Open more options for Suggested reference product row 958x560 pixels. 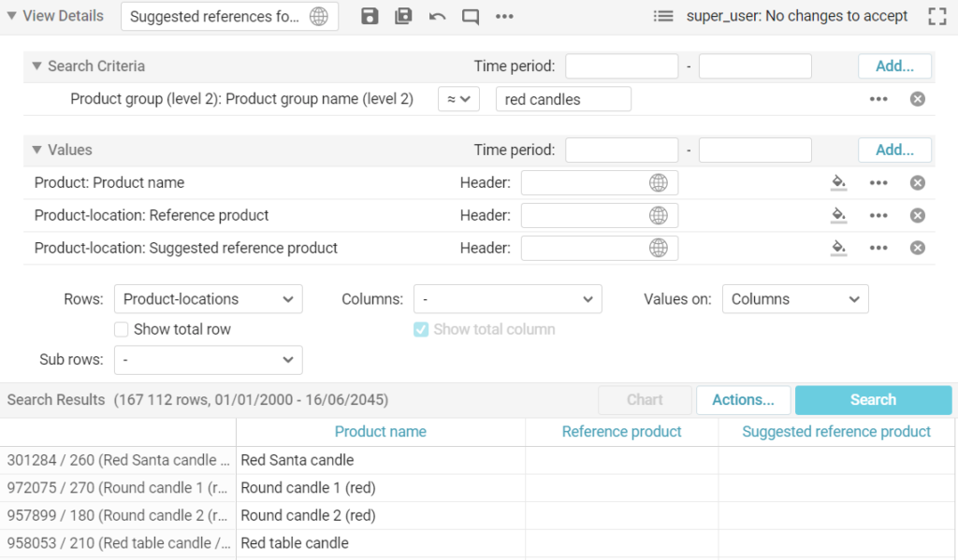tap(878, 248)
